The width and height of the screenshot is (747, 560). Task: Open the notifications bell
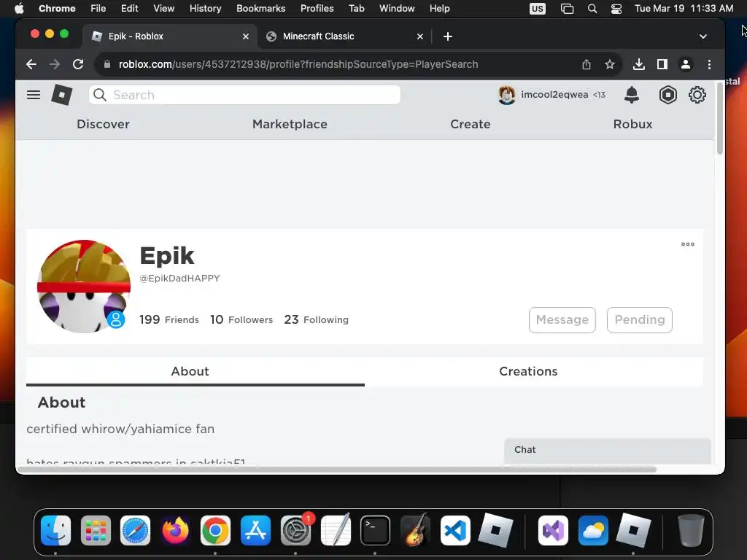click(631, 95)
